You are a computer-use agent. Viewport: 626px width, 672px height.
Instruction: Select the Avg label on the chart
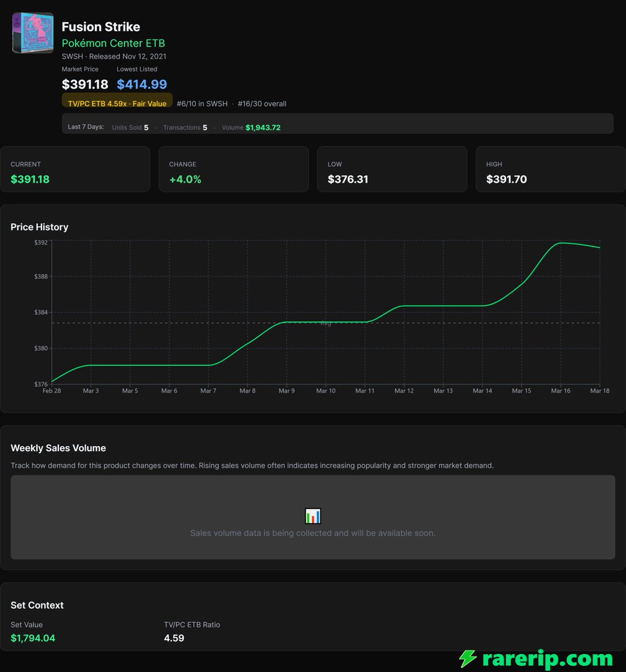(326, 324)
